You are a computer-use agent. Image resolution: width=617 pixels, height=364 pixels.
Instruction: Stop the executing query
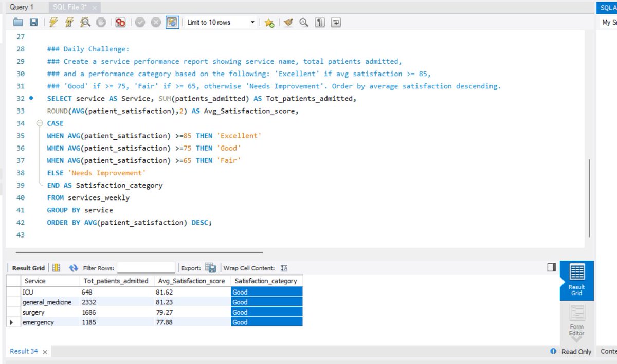click(101, 23)
